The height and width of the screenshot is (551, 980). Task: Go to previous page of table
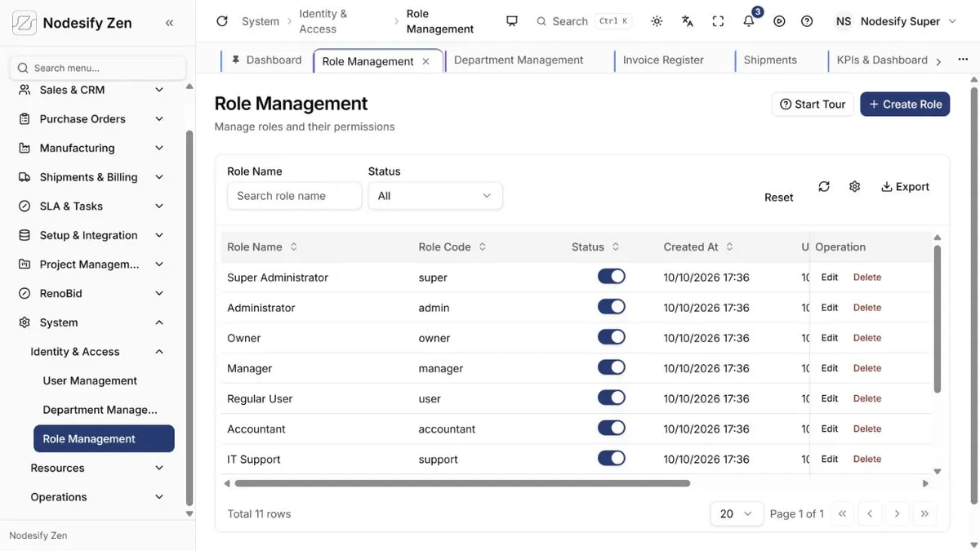click(x=870, y=513)
